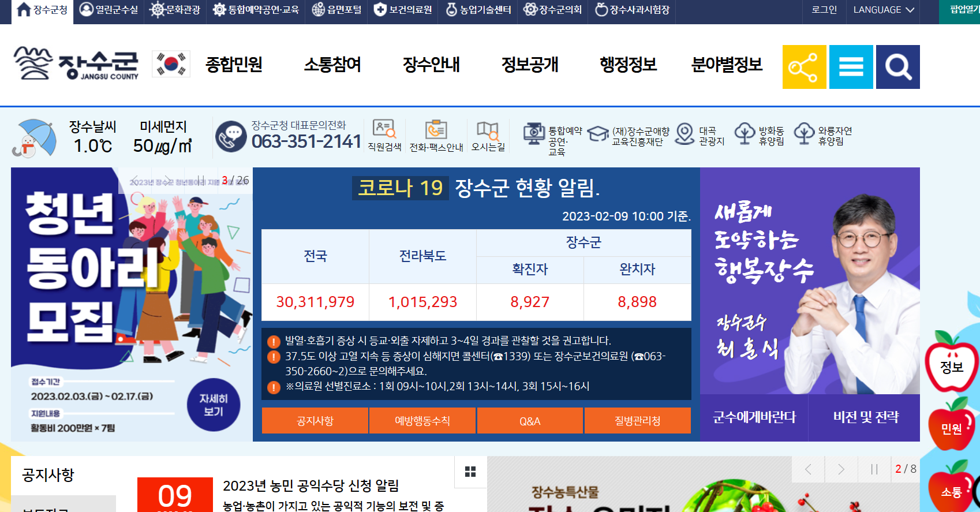Pause the 장수농특산물 slideshow
The height and width of the screenshot is (512, 980).
point(874,469)
